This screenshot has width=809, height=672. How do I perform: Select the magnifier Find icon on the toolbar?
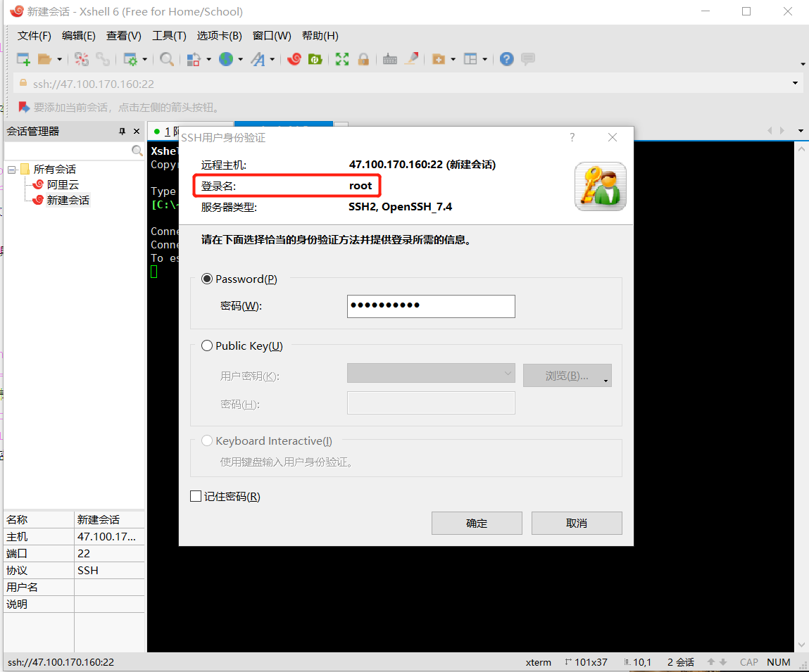[167, 58]
